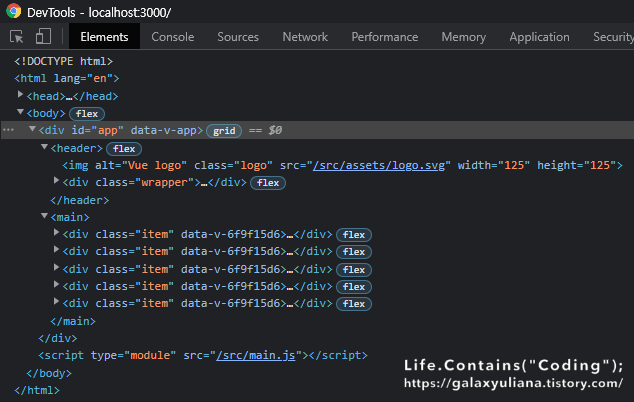Switch to the Elements tab
The image size is (634, 402).
pyautogui.click(x=104, y=37)
